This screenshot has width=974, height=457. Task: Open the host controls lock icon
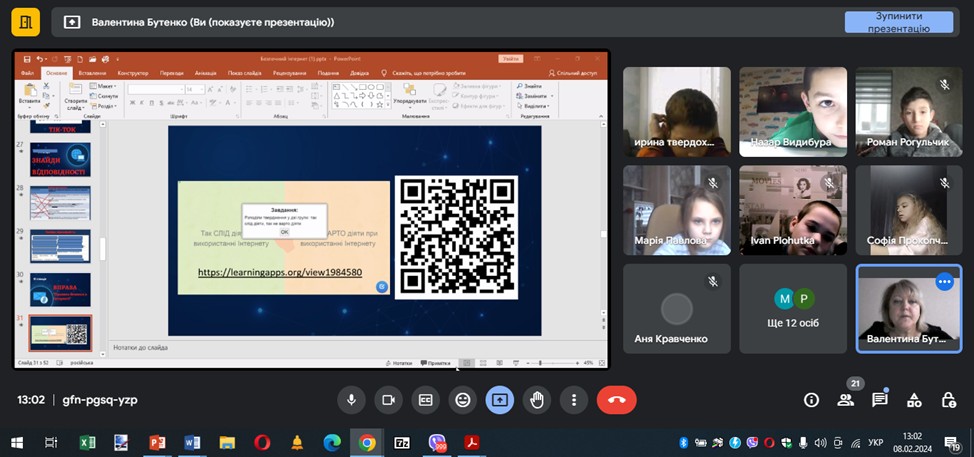coord(948,400)
